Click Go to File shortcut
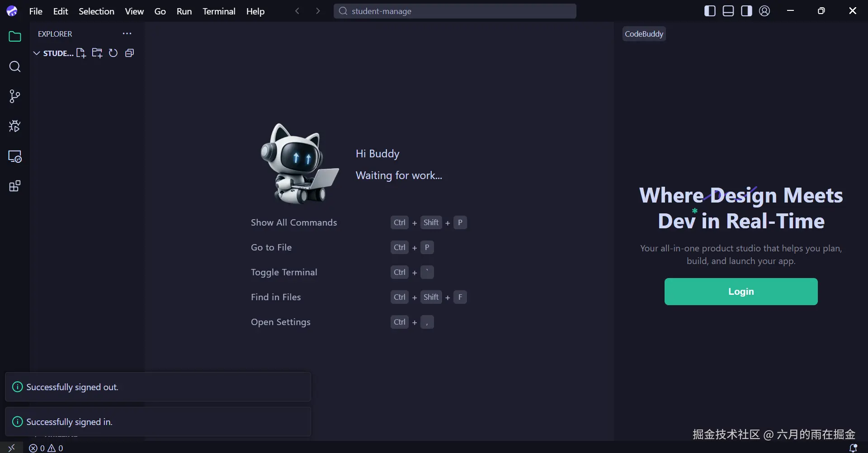 point(271,247)
